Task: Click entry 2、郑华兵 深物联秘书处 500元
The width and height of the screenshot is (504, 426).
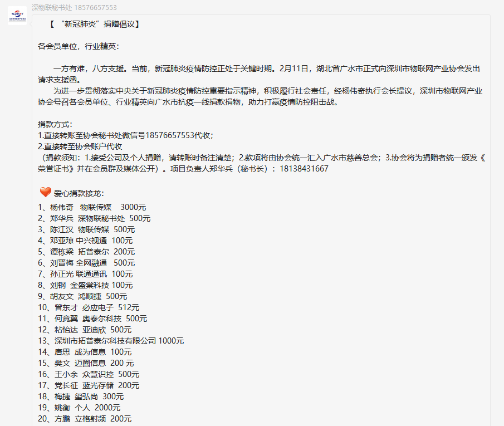Action: (94, 218)
